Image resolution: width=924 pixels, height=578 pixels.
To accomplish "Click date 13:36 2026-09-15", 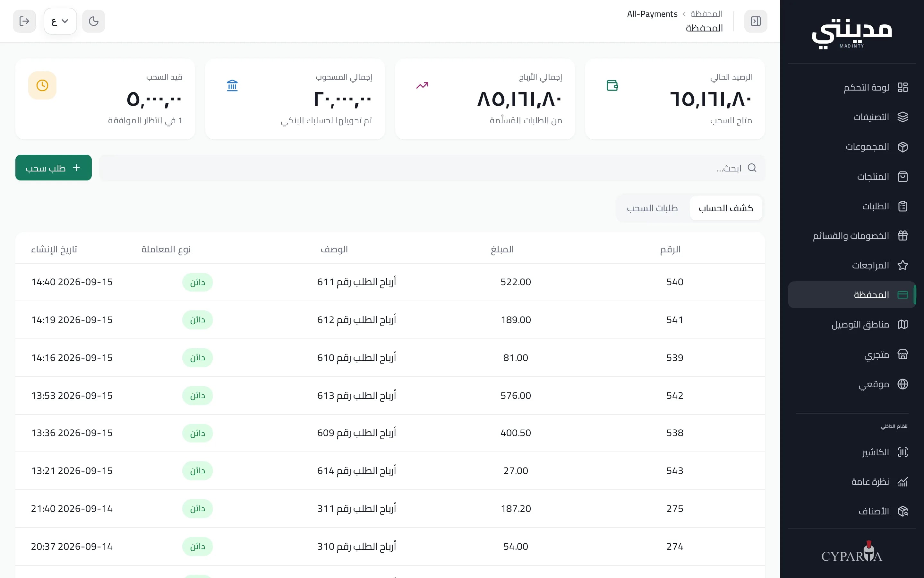I will point(72,433).
